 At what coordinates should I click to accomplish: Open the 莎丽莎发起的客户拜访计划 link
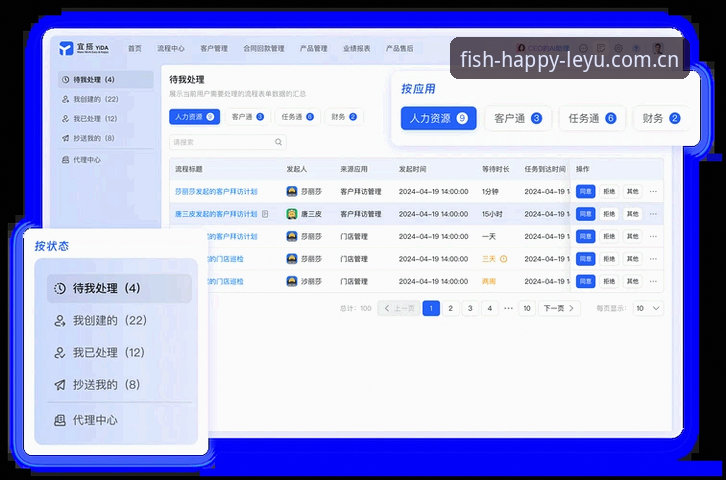point(216,191)
